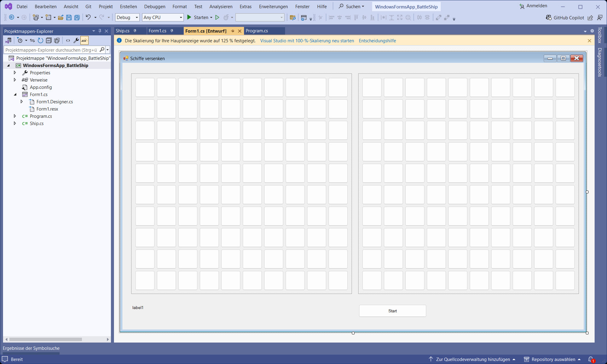This screenshot has height=364, width=607.
Task: Click the Navigate Backward arrow icon
Action: click(x=11, y=18)
